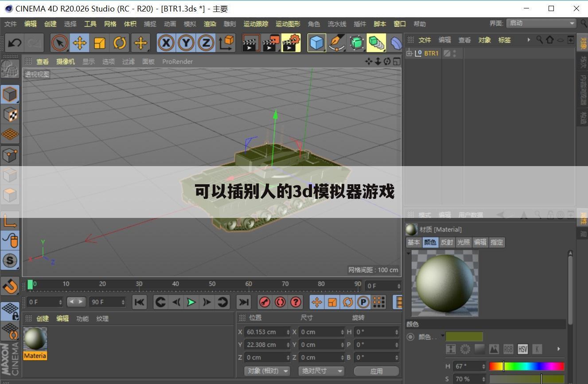The image size is (588, 384).
Task: Click the Undo arrow icon
Action: [x=15, y=43]
